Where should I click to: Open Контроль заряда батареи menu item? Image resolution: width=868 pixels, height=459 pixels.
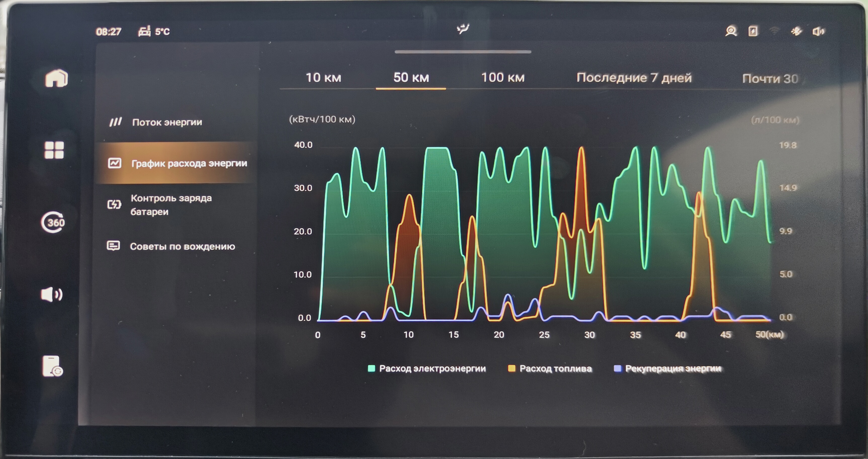point(171,205)
